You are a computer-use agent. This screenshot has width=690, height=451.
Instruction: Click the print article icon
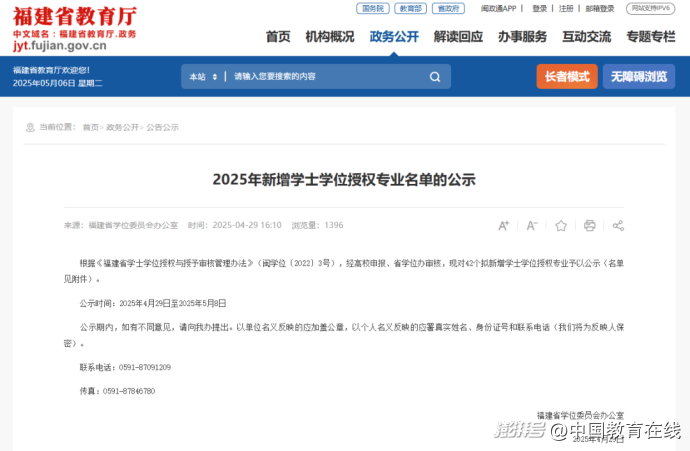click(x=590, y=225)
